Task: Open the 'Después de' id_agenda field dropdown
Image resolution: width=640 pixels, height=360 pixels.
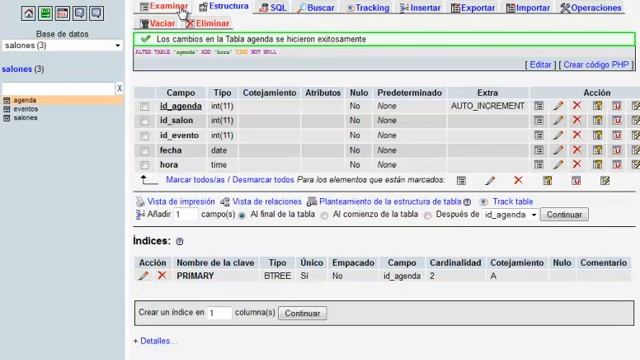Action: [x=510, y=215]
